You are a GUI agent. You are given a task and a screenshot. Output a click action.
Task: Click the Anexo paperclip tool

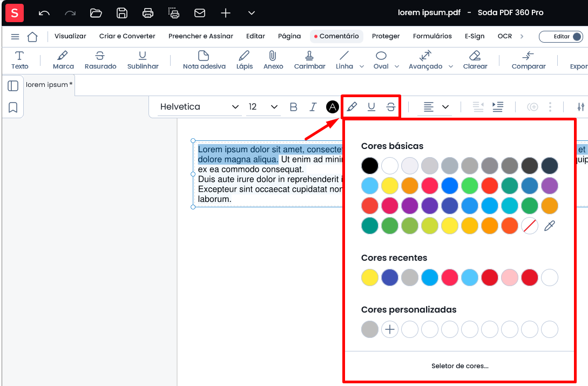coord(273,60)
